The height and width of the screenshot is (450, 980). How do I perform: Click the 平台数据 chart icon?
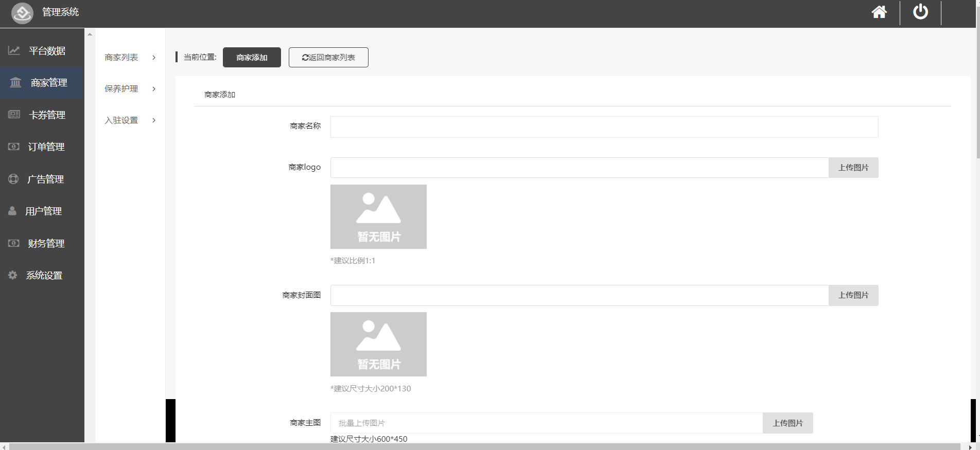pos(14,50)
